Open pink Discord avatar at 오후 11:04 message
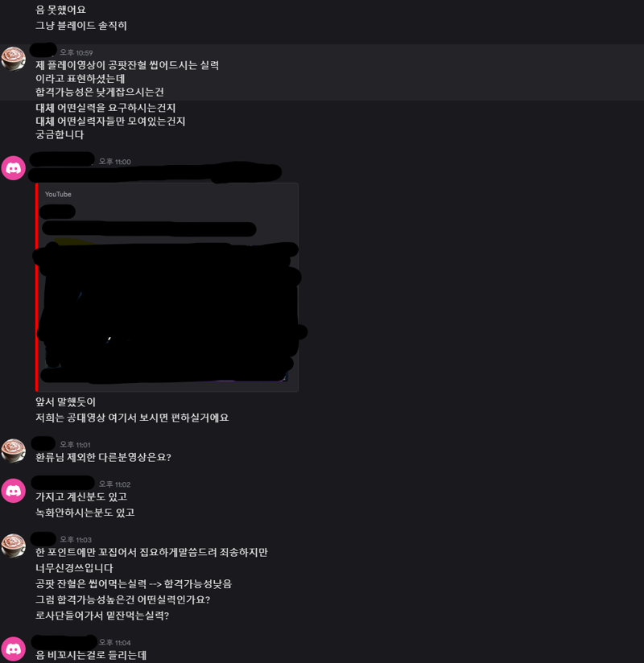Image resolution: width=644 pixels, height=663 pixels. click(x=14, y=649)
